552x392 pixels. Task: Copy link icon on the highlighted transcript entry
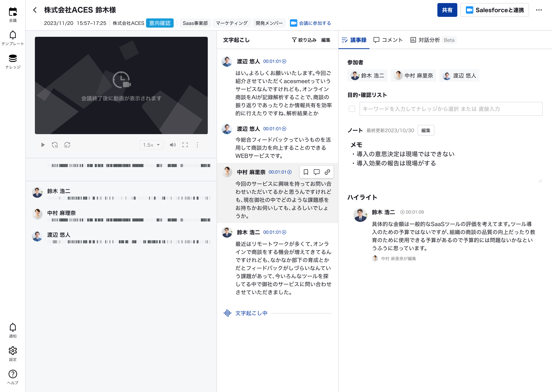[327, 172]
